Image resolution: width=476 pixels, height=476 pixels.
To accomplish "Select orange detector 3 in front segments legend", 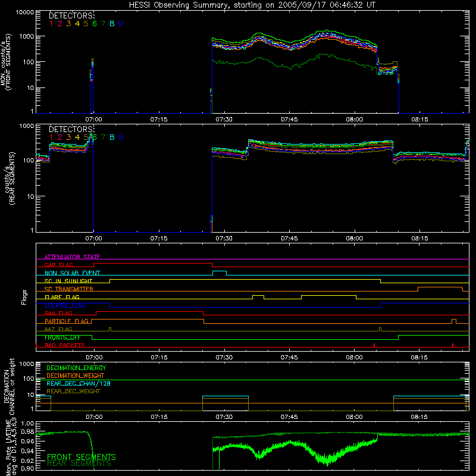I will click(x=68, y=24).
